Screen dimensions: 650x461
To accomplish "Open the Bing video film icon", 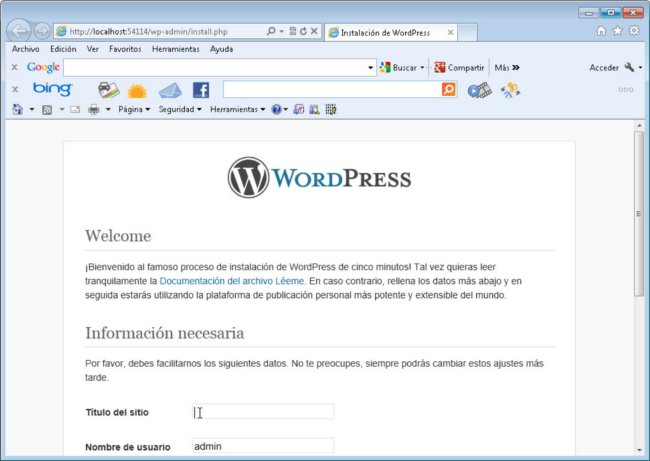I will [x=480, y=90].
